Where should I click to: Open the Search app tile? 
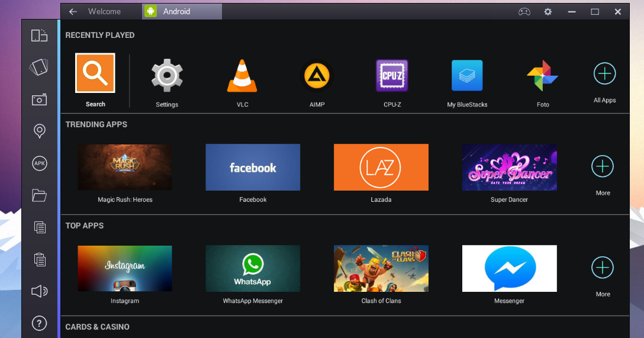[95, 73]
